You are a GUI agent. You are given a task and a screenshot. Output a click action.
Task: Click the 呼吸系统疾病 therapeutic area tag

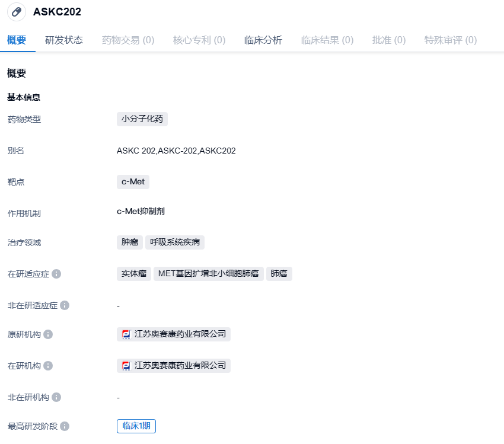tap(175, 242)
